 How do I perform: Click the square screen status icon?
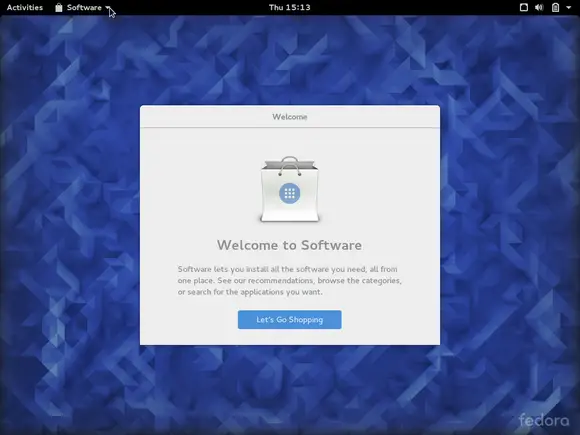coord(524,7)
